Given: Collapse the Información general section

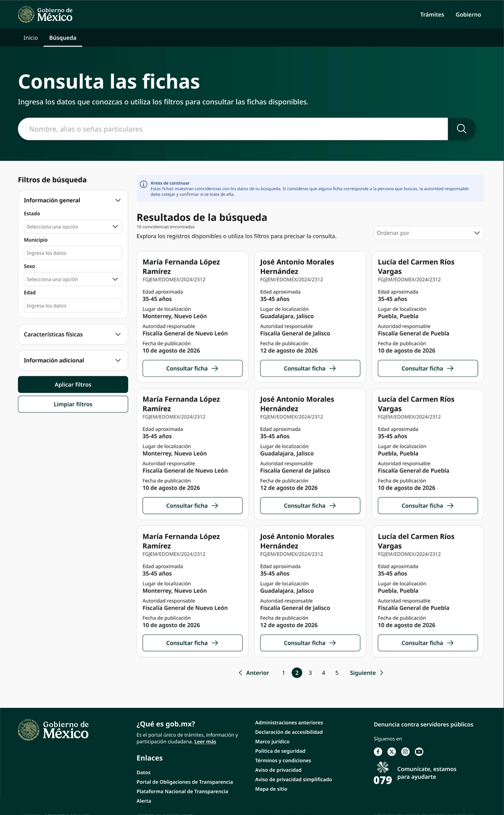Looking at the screenshot, I should [73, 200].
